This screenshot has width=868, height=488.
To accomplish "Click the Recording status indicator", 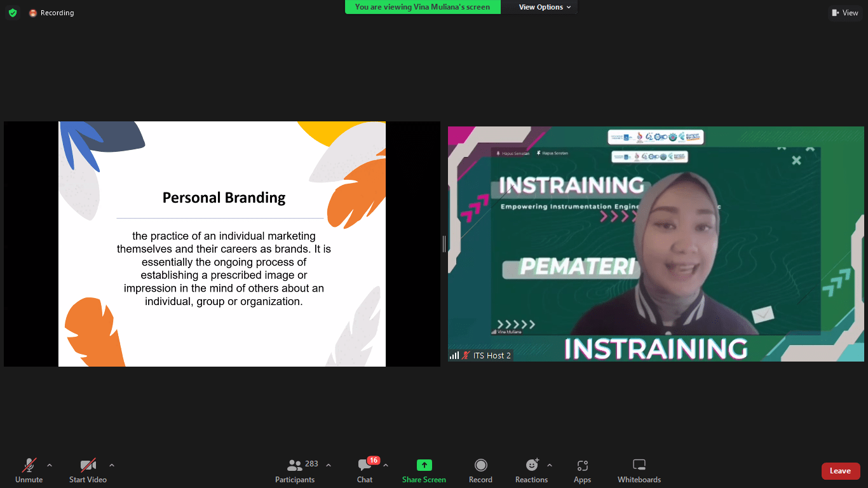I will point(51,13).
